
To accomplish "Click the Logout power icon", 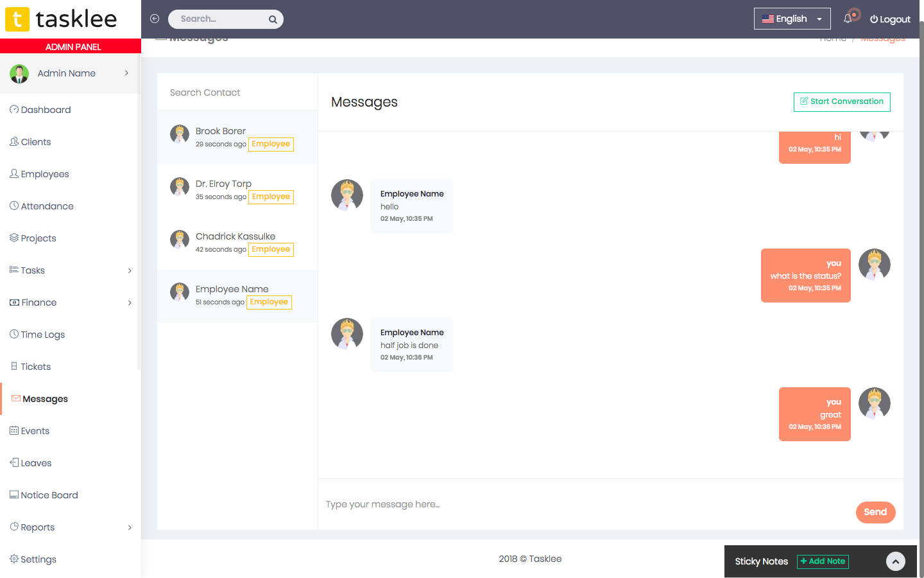I will pyautogui.click(x=873, y=19).
